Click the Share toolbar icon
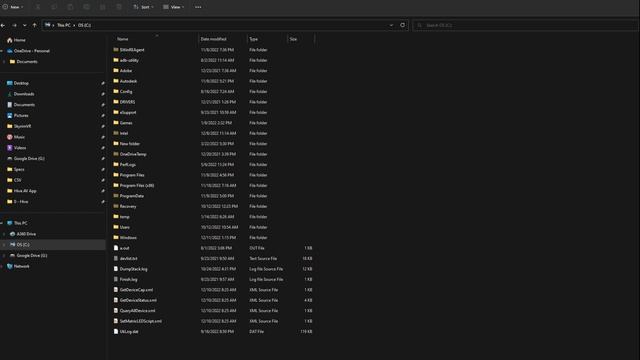 point(103,7)
